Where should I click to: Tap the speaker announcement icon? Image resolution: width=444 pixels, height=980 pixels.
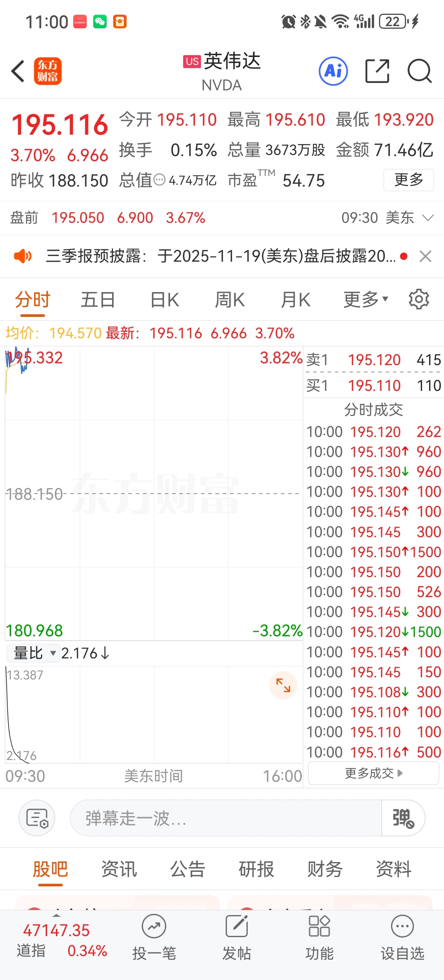23,256
